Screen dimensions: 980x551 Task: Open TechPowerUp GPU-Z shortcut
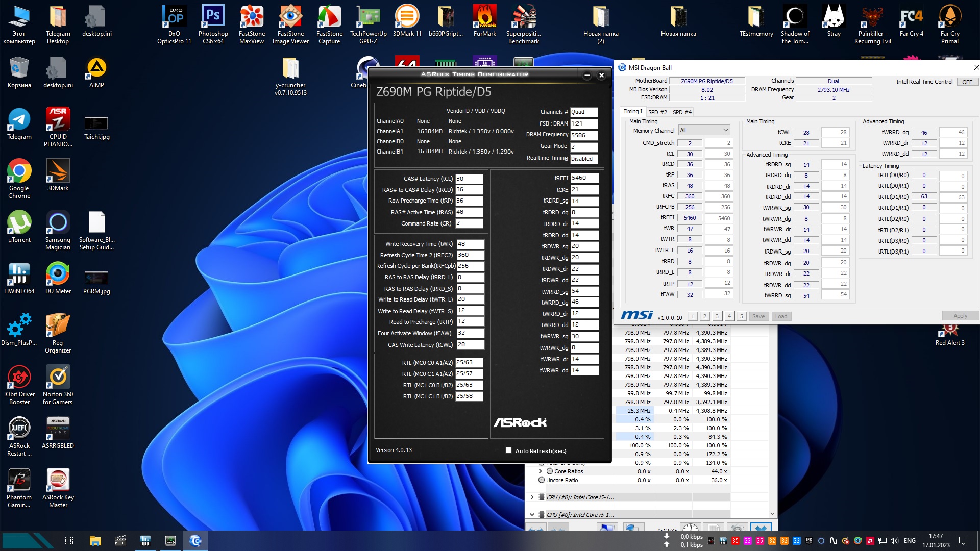[368, 24]
